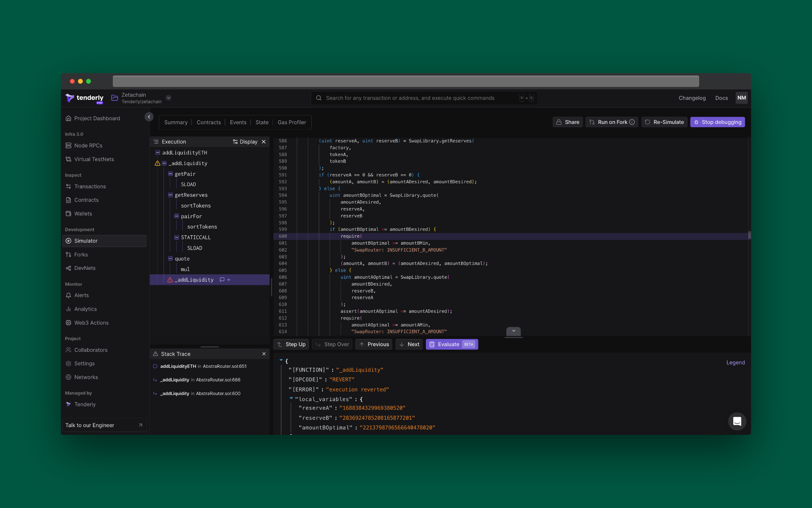Close the Stack Trace panel
Screen dimensions: 812x508
[264, 354]
